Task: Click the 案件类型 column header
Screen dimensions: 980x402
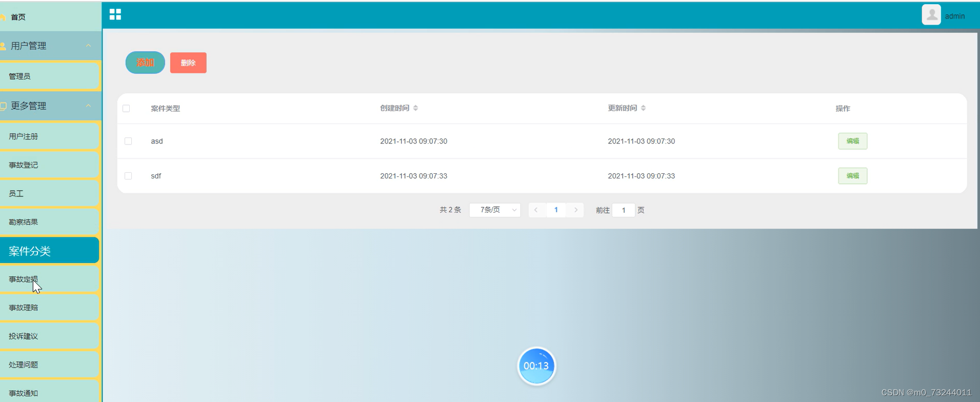Action: pyautogui.click(x=165, y=109)
